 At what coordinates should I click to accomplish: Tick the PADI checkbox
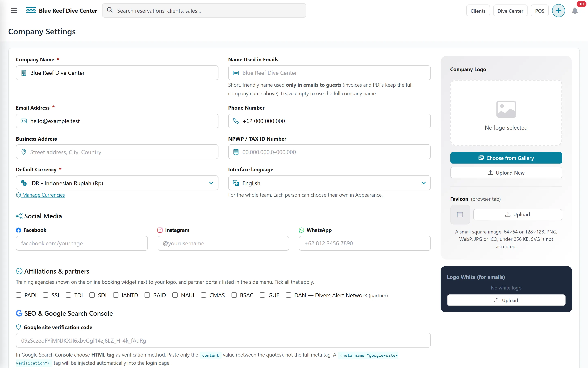pyautogui.click(x=19, y=295)
